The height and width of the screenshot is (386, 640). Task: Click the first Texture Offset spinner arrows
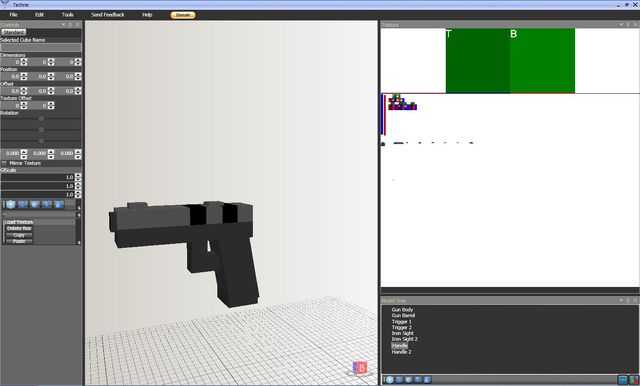coord(24,105)
